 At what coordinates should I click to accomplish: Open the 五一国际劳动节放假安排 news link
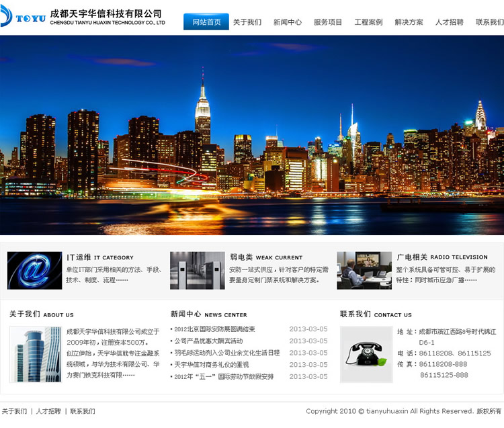224,377
